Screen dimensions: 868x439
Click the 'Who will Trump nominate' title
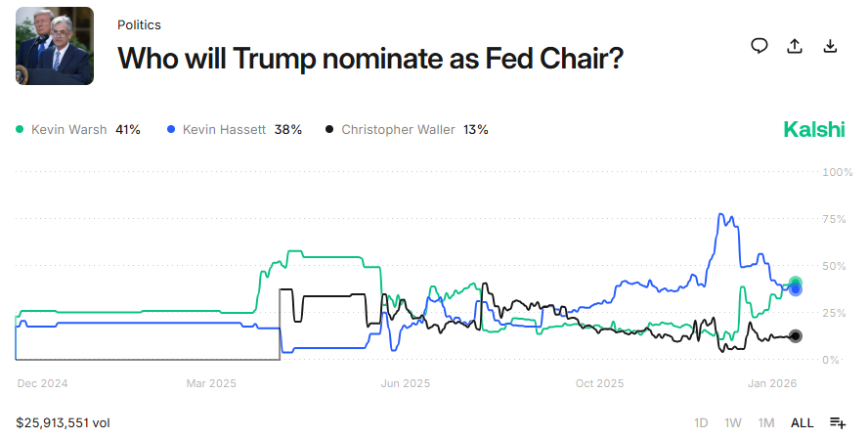(370, 58)
